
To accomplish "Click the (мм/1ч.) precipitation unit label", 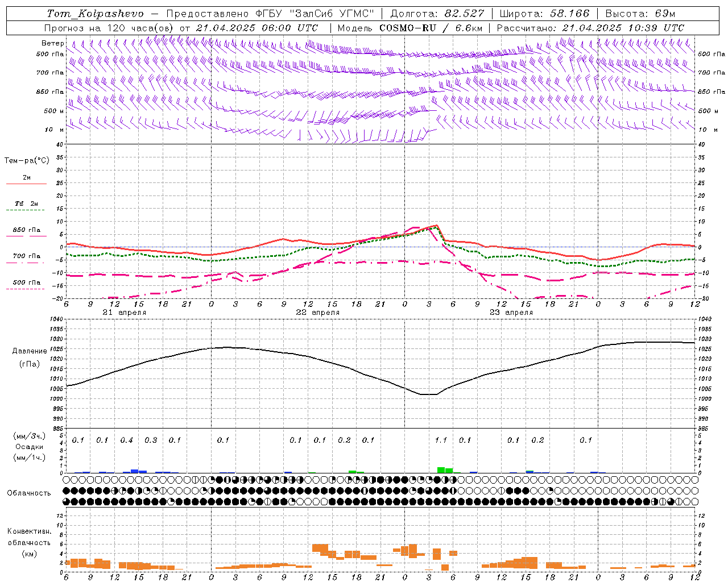I will click(x=30, y=458).
